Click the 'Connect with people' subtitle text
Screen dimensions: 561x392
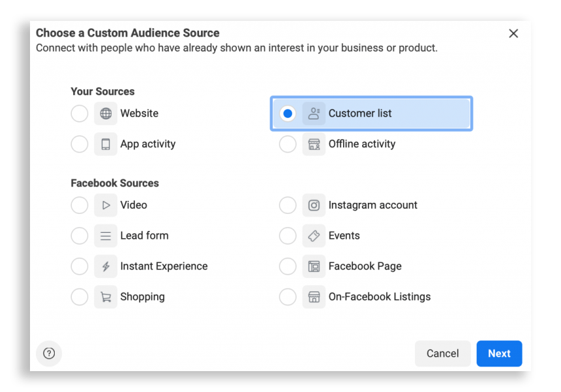237,48
